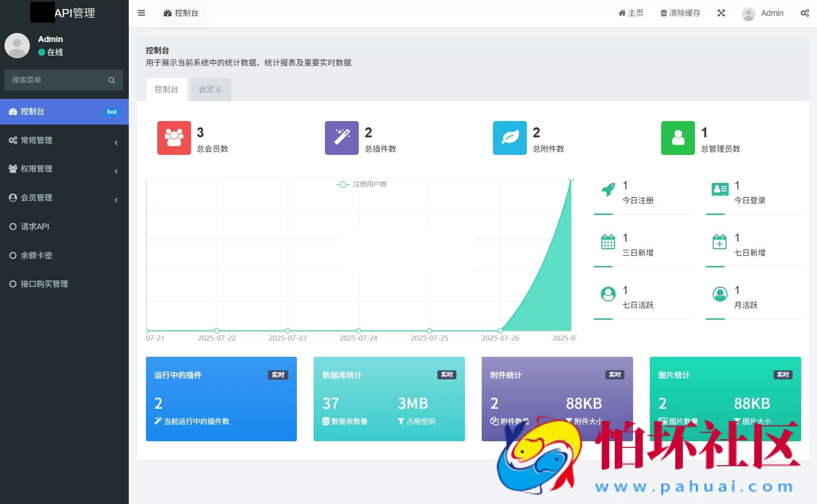Select the 控制台 dashboard icon in sidebar
Image resolution: width=817 pixels, height=504 pixels.
pos(12,112)
